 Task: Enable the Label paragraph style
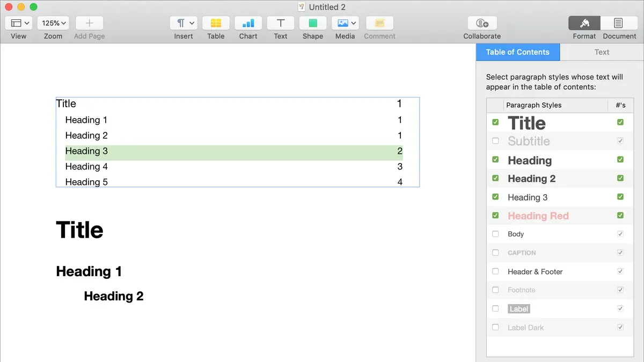coord(495,308)
